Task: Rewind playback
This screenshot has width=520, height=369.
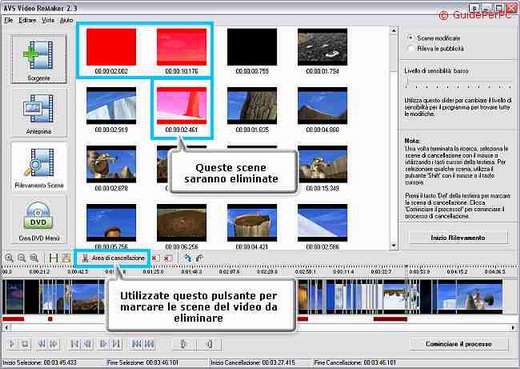Action: [42, 344]
